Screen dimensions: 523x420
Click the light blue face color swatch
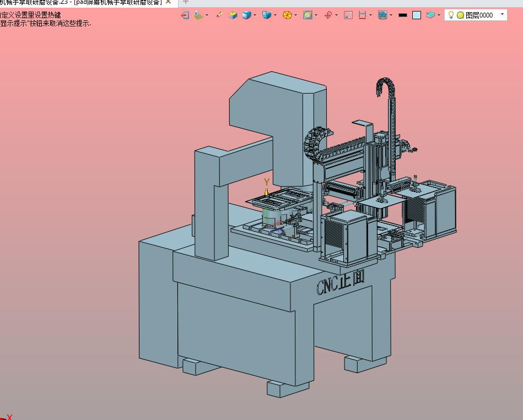pos(417,15)
